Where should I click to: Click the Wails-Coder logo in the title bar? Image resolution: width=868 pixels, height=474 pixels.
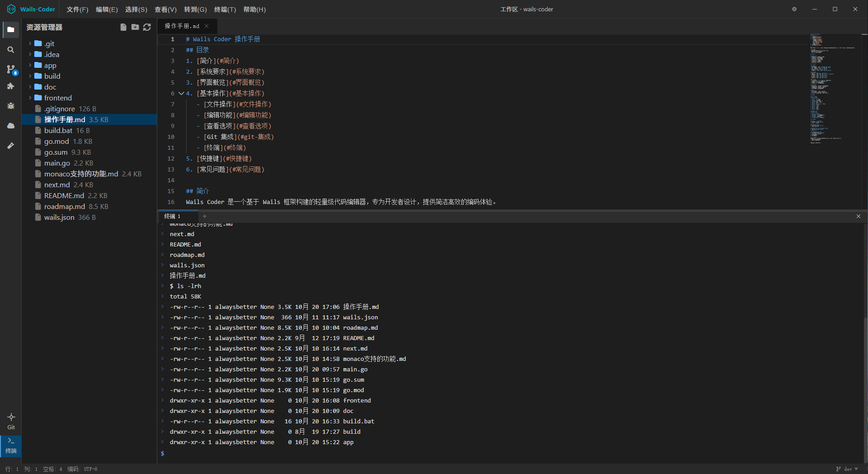(11, 9)
